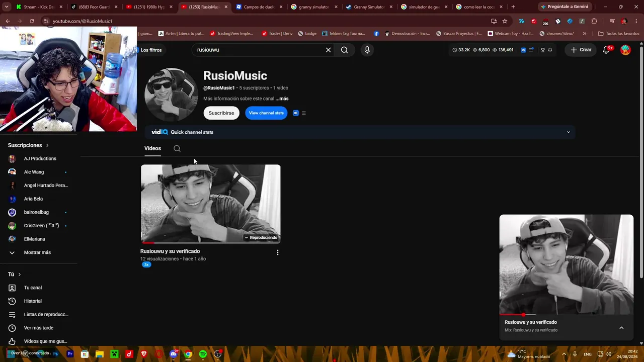Show hidden bookmarks with the double chevron
644x362 pixels.
click(x=584, y=34)
